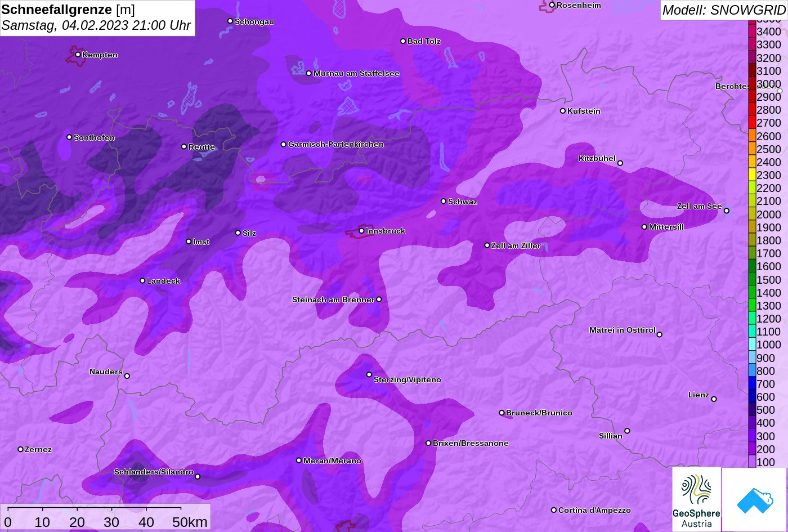Click the Cortina d'Ampezzo name label
The height and width of the screenshot is (532, 788).
point(594,510)
